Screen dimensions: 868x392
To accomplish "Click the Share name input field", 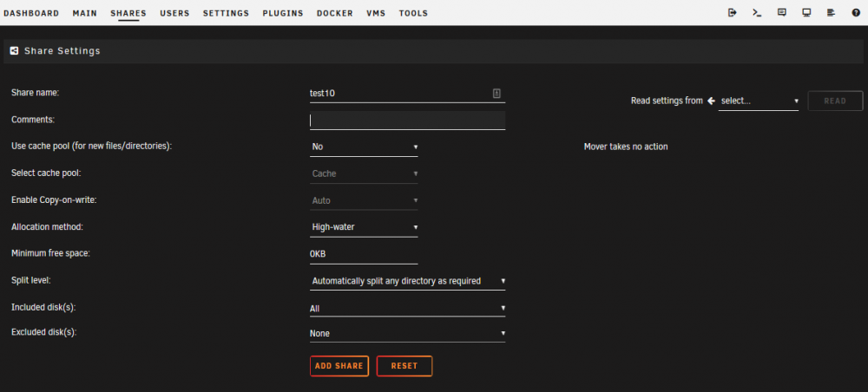I will click(x=407, y=94).
